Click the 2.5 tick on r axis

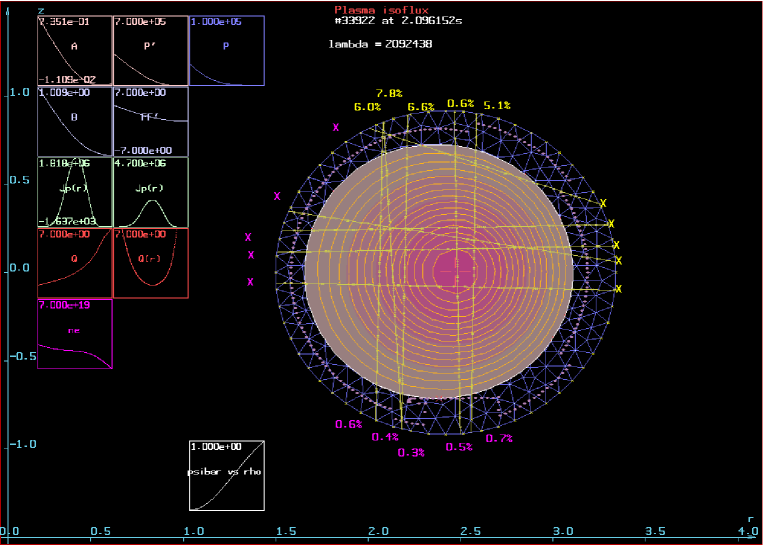pyautogui.click(x=470, y=530)
